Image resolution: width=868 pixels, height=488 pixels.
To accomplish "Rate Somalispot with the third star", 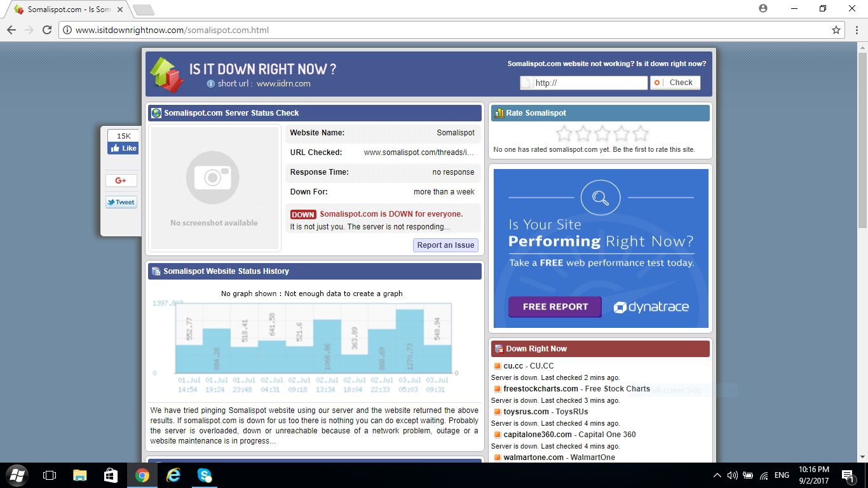I will coord(602,133).
